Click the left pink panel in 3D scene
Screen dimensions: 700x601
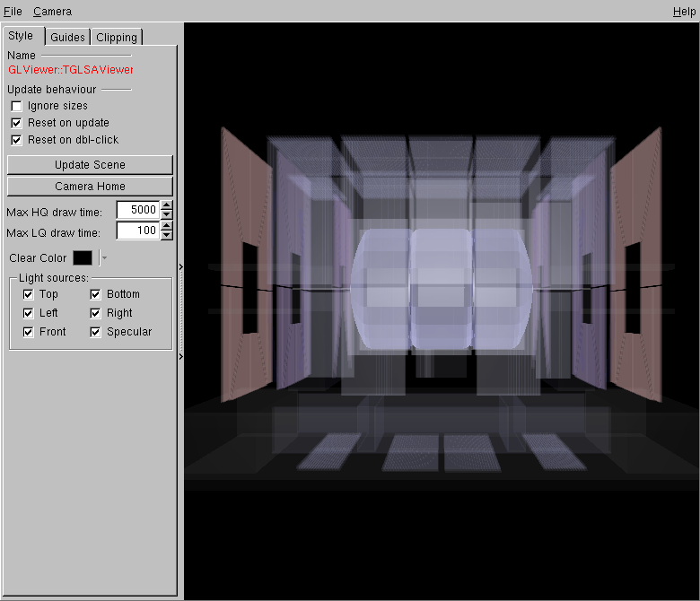247,265
